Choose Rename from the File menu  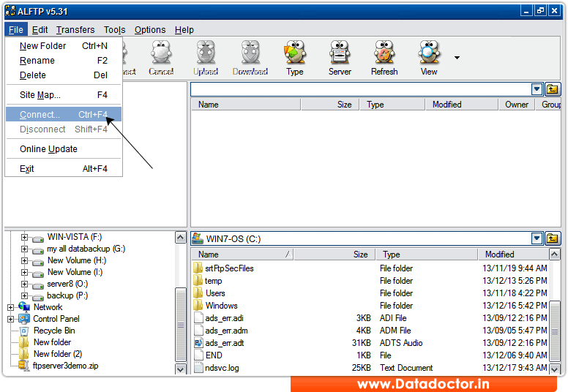(64, 61)
